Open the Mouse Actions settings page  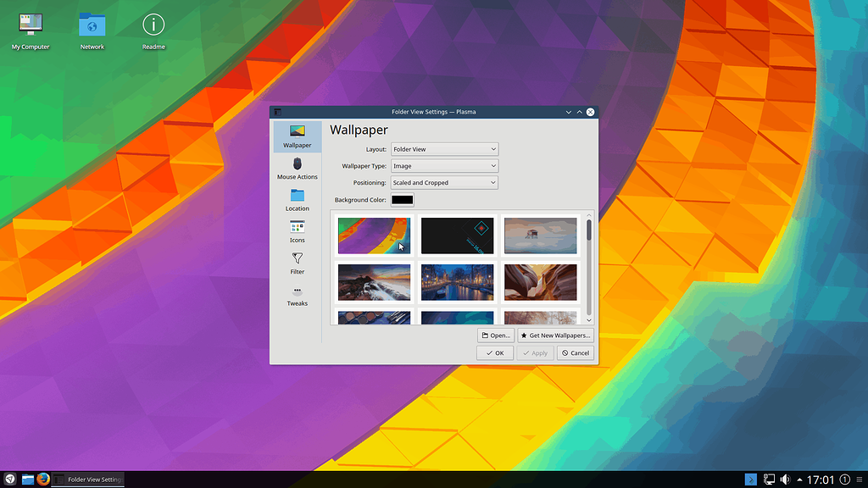(x=297, y=168)
